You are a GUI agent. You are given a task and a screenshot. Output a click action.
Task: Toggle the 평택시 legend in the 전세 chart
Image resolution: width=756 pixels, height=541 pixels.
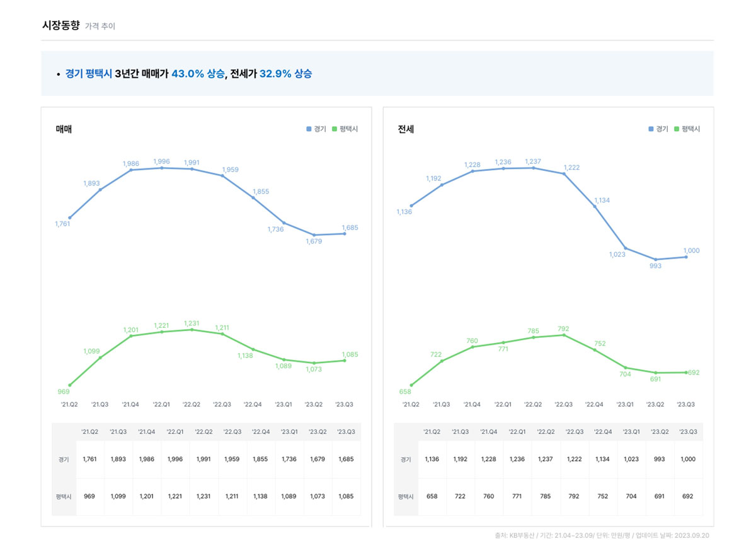(687, 129)
